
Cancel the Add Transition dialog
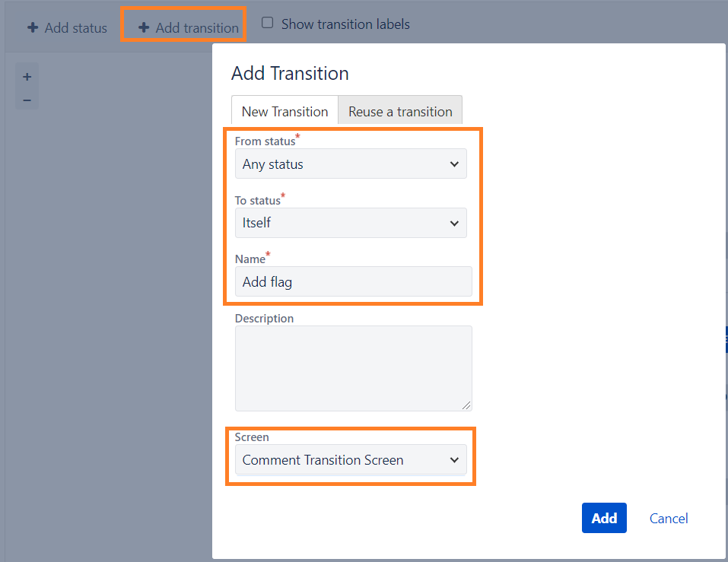(669, 519)
